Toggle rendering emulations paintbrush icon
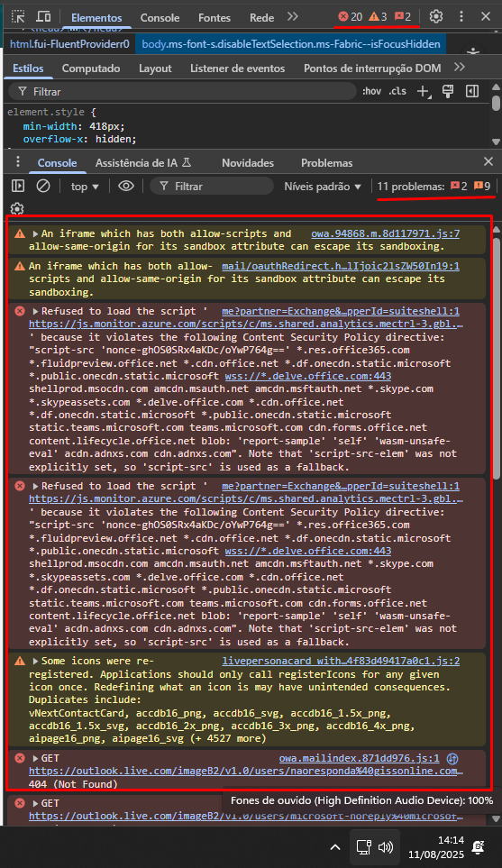502x868 pixels. pos(448,91)
